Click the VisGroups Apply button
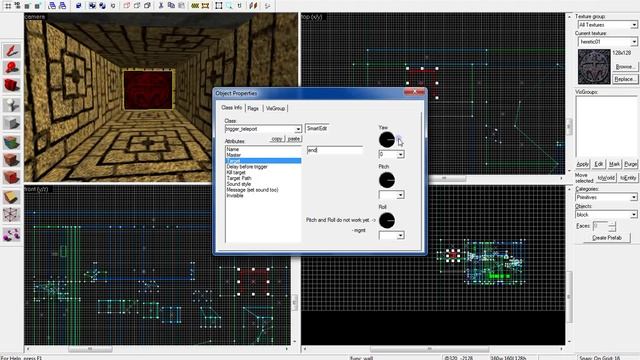 click(x=582, y=164)
